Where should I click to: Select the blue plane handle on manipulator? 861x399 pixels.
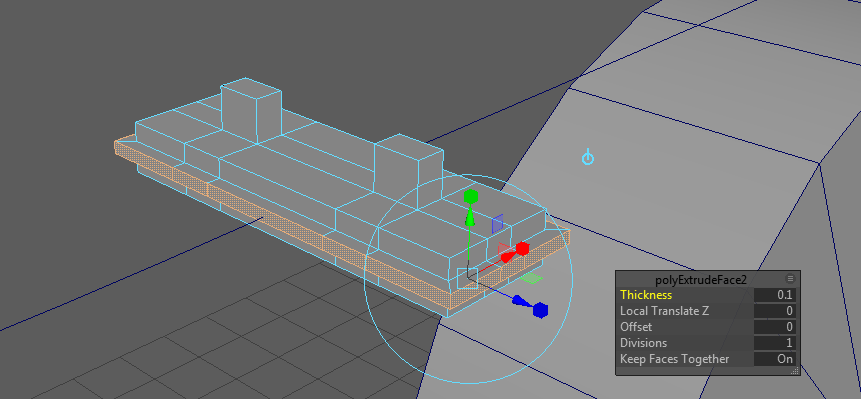coord(497,223)
